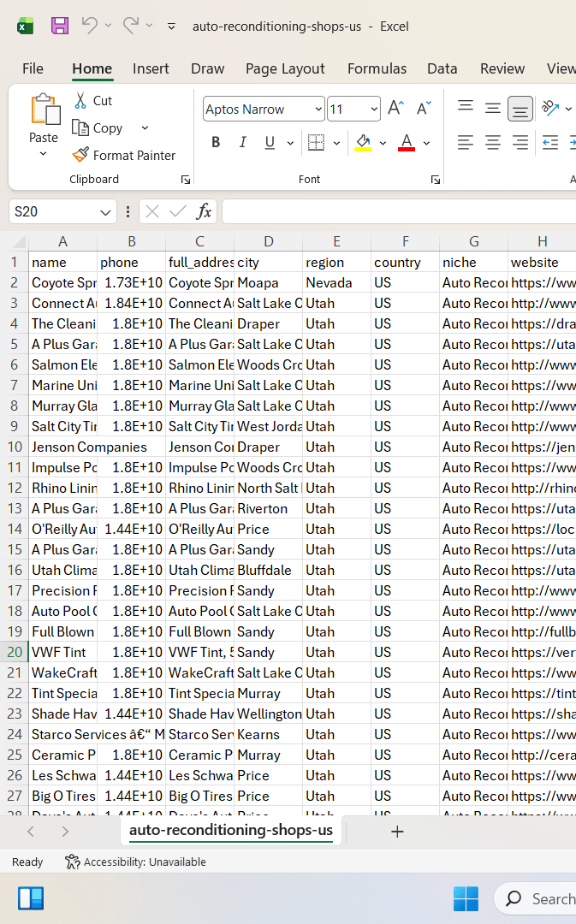
Task: Activate the Format Painter
Action: [x=124, y=155]
